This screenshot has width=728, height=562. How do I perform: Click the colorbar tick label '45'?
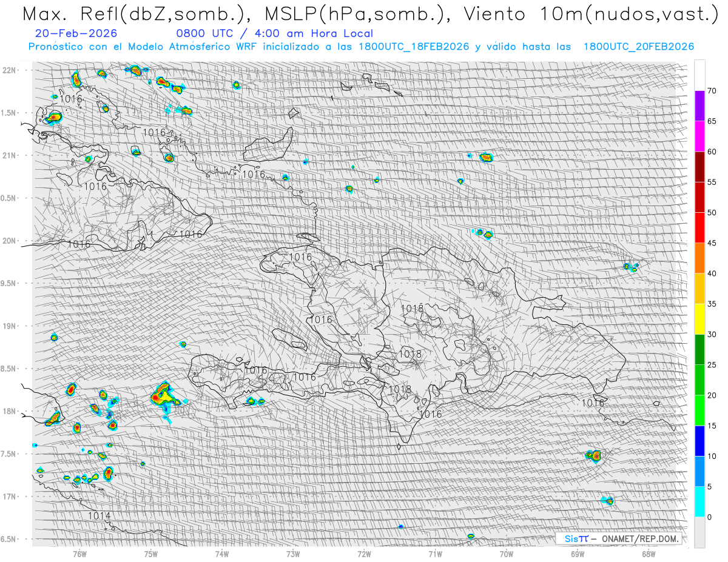712,243
